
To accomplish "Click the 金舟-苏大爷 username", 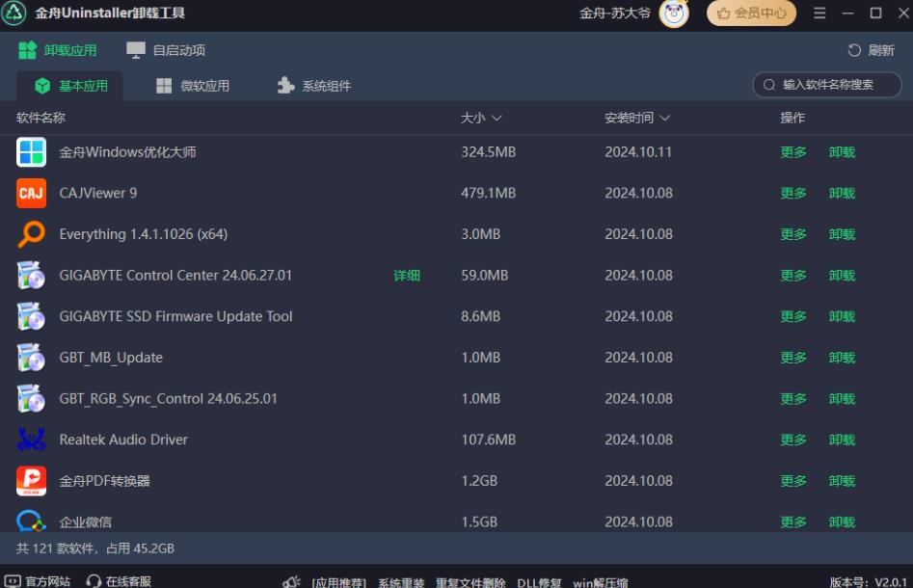I will [615, 13].
